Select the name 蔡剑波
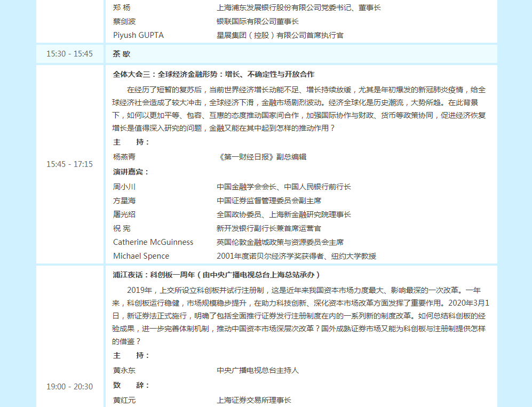This screenshot has height=407, width=532. (124, 22)
